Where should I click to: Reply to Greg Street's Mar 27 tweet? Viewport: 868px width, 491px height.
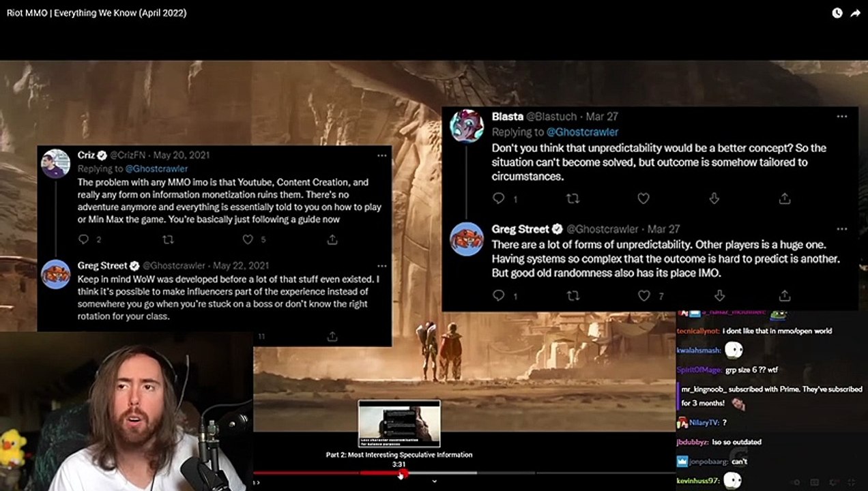(499, 295)
